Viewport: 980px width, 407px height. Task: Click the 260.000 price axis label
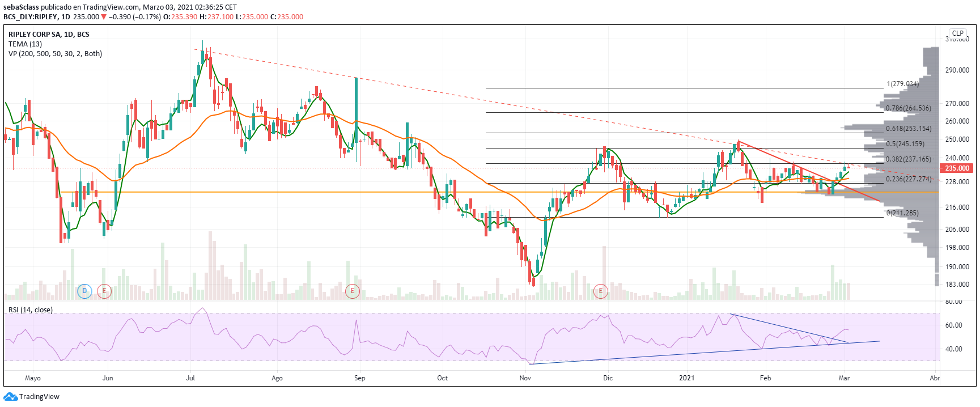[x=957, y=121]
